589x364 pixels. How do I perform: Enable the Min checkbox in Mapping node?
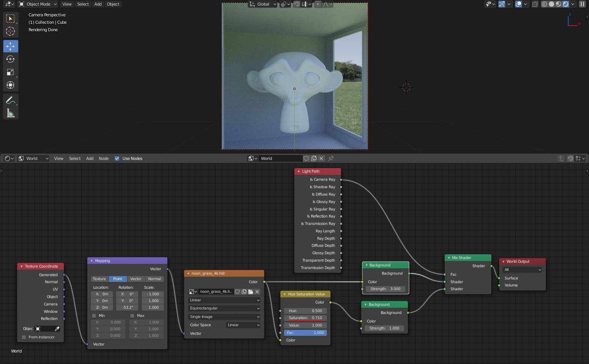pyautogui.click(x=94, y=316)
